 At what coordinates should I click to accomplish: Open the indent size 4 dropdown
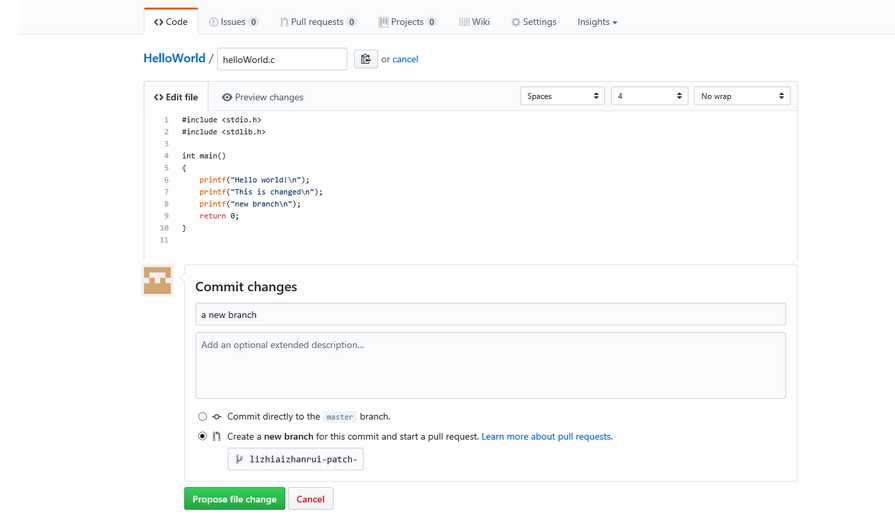tap(649, 96)
